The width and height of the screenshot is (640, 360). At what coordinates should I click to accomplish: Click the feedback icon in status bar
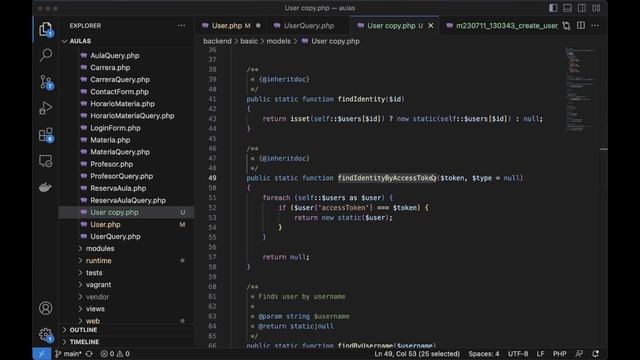(x=579, y=354)
